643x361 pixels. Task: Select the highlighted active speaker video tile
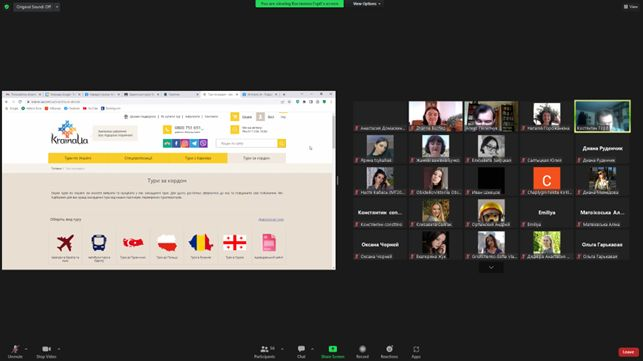[x=602, y=116]
